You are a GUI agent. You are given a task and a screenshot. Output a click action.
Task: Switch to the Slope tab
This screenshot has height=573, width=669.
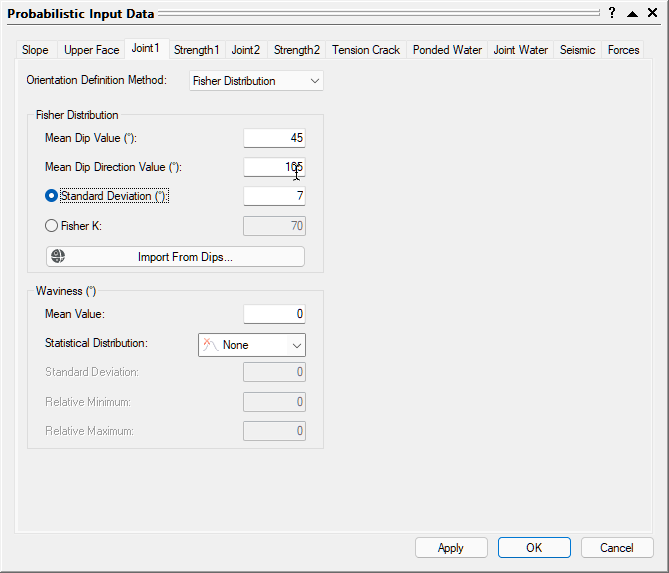(35, 50)
